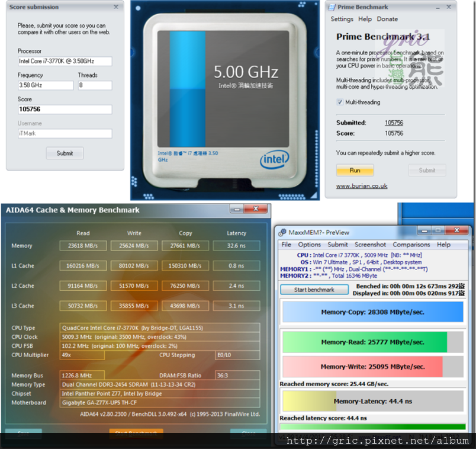Open the Screenshot menu in MaxxMEM
The width and height of the screenshot is (476, 449).
370,245
